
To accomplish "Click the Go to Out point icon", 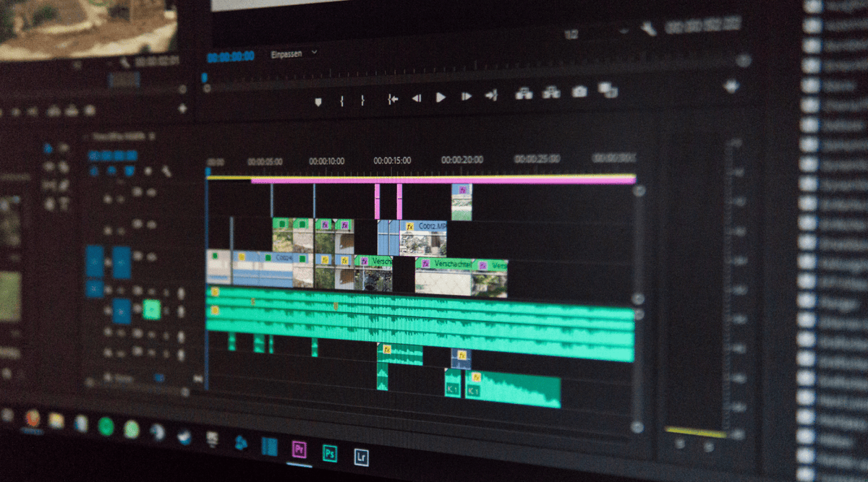I will [491, 95].
